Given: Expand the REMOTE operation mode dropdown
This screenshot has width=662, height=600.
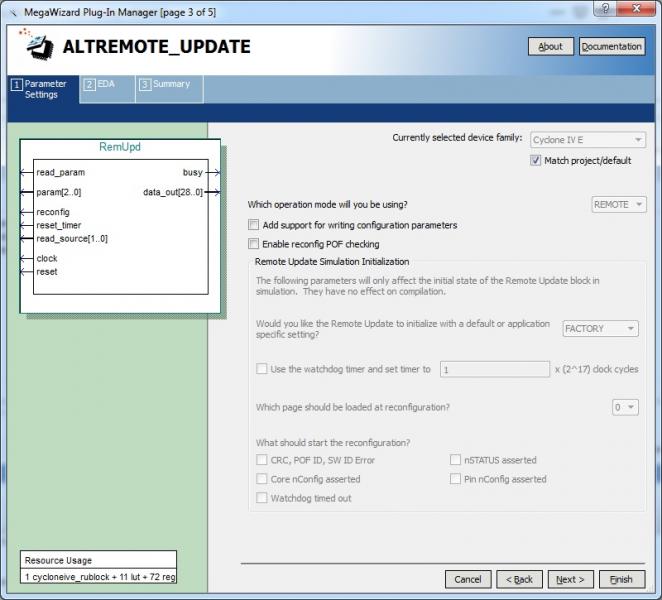Looking at the screenshot, I should tap(619, 204).
